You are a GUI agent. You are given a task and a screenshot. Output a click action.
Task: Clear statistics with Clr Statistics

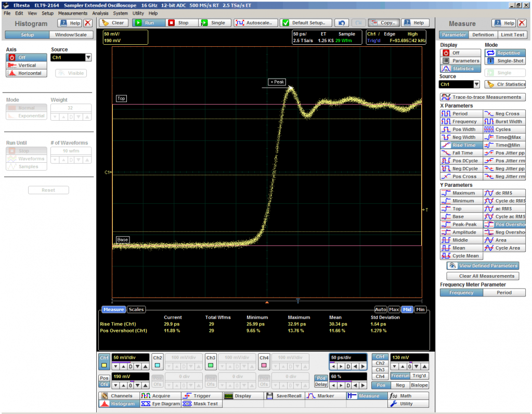505,84
